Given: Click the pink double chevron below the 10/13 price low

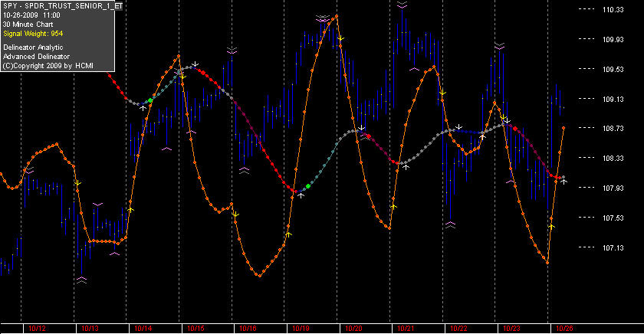Looking at the screenshot, I should click(81, 280).
